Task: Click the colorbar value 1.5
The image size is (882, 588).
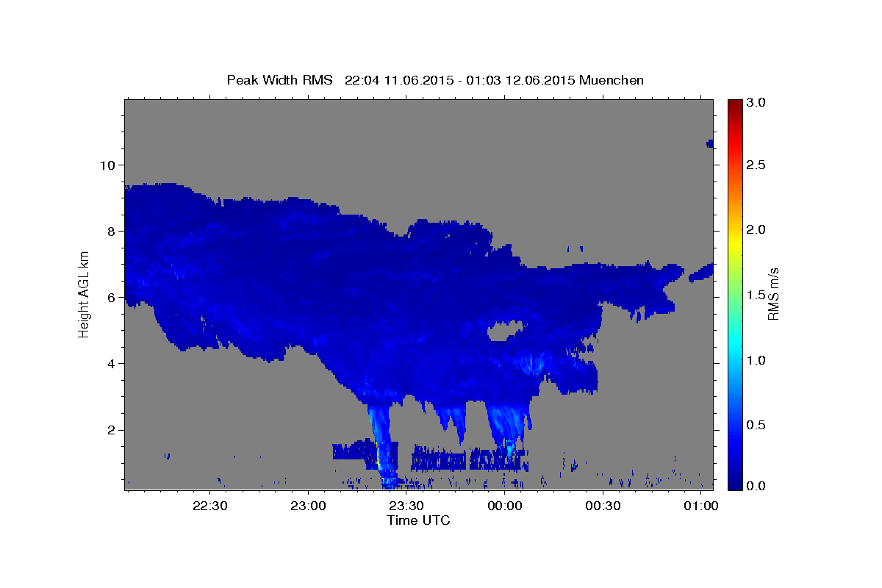Action: [x=756, y=295]
